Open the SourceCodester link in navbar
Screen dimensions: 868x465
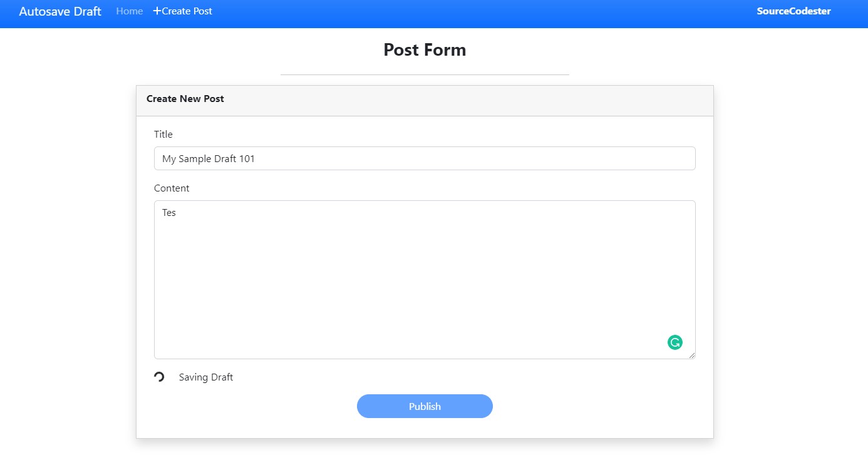pos(793,11)
